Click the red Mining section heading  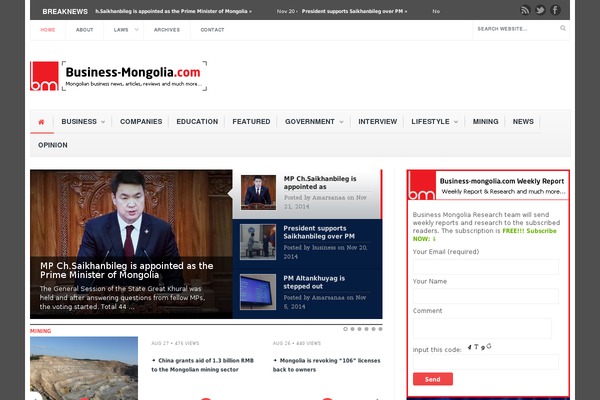tap(41, 331)
